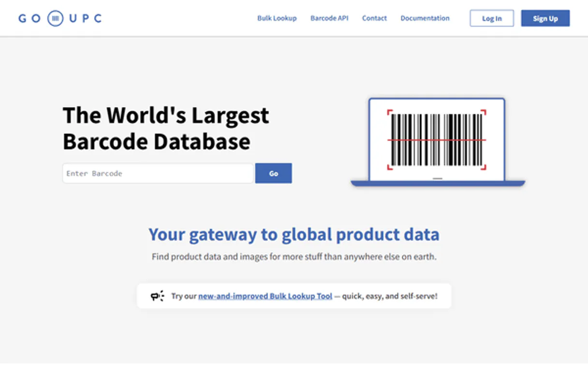Open the Documentation nav link
The width and height of the screenshot is (588, 368).
point(425,18)
